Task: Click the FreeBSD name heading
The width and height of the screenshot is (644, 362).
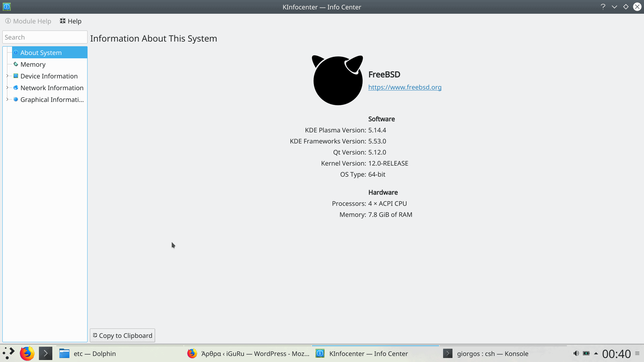Action: coord(384,74)
